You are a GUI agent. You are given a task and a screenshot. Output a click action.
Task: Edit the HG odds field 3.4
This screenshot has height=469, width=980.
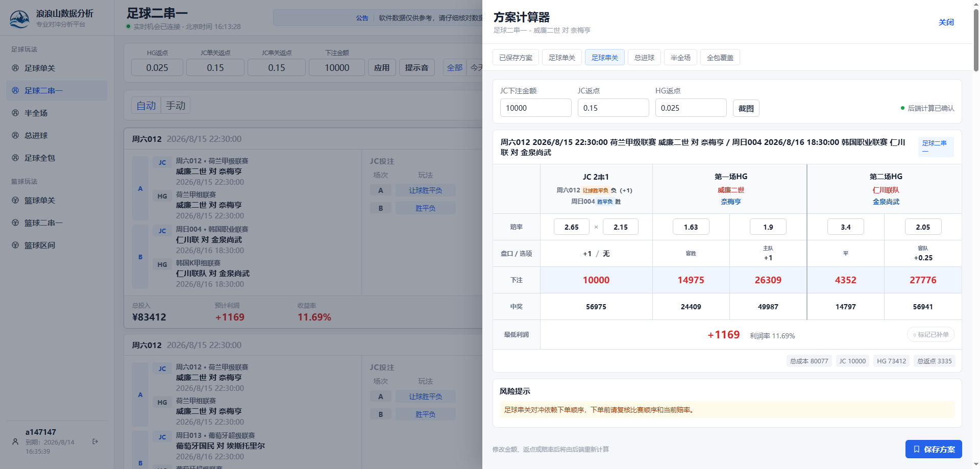(x=846, y=227)
